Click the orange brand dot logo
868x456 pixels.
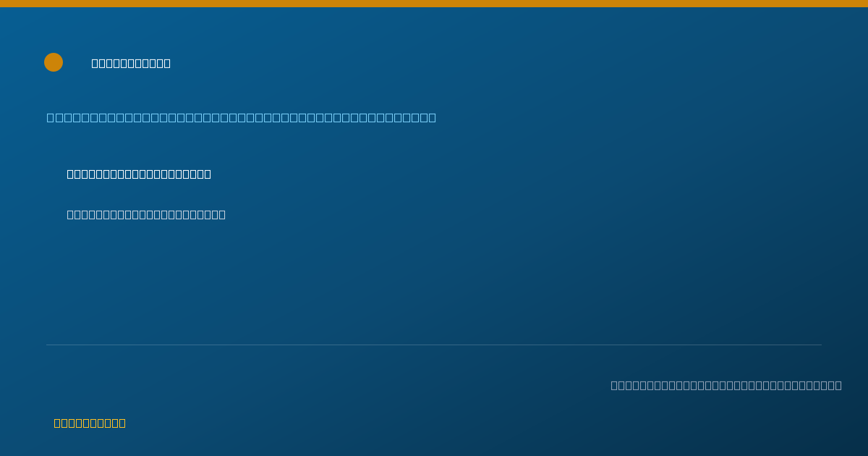[54, 62]
